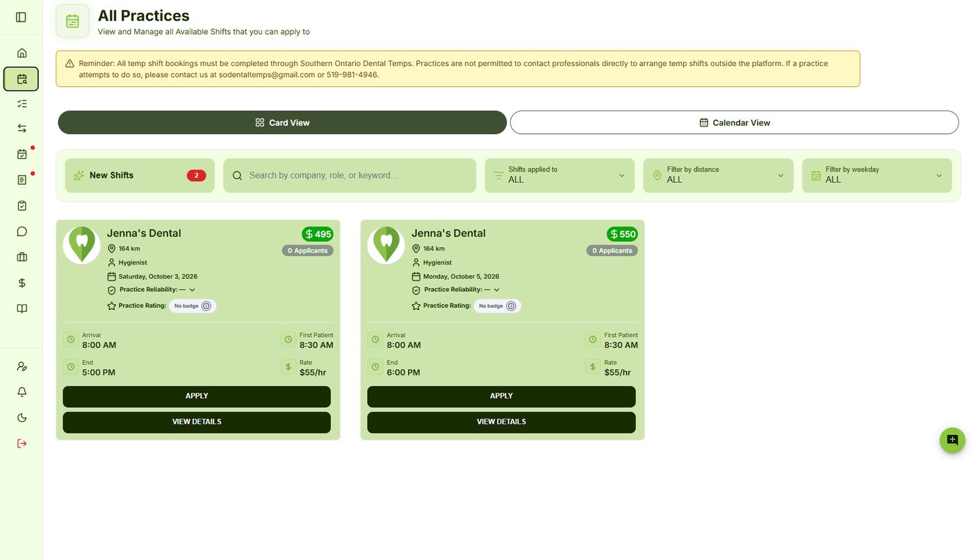Click Jenna's Dental logo on $495 card
The width and height of the screenshot is (973, 560).
pyautogui.click(x=81, y=245)
